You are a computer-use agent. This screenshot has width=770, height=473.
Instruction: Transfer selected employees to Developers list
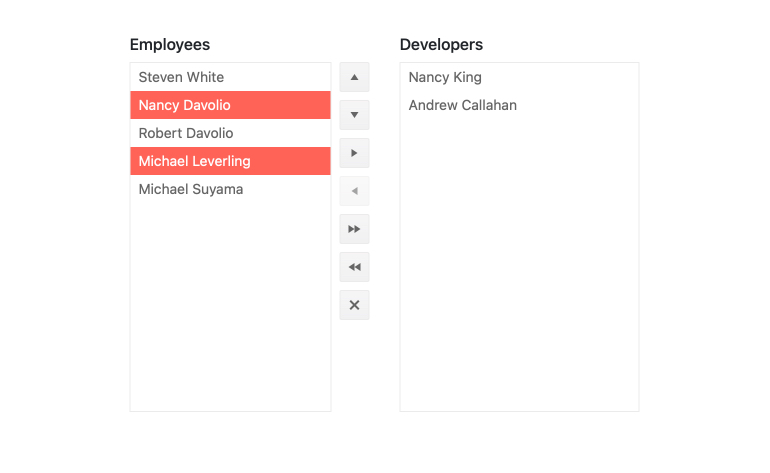pyautogui.click(x=354, y=153)
